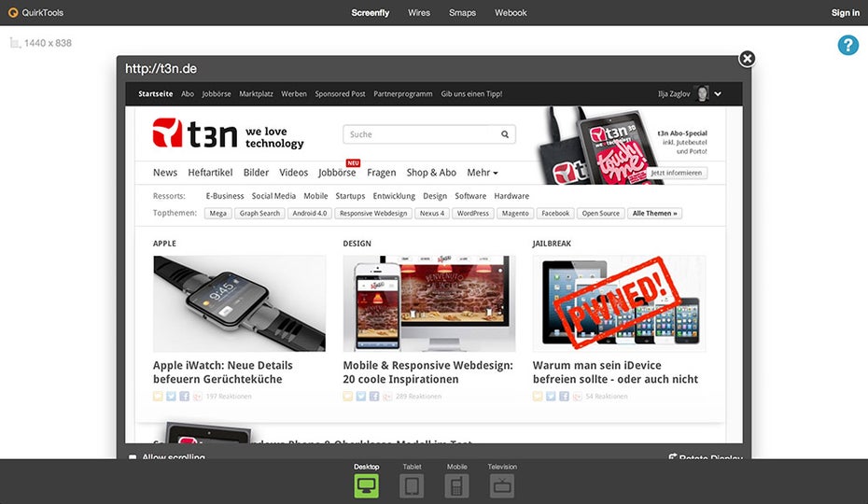Close the t3n.de preview with the X button
The image size is (868, 504).
(x=747, y=58)
